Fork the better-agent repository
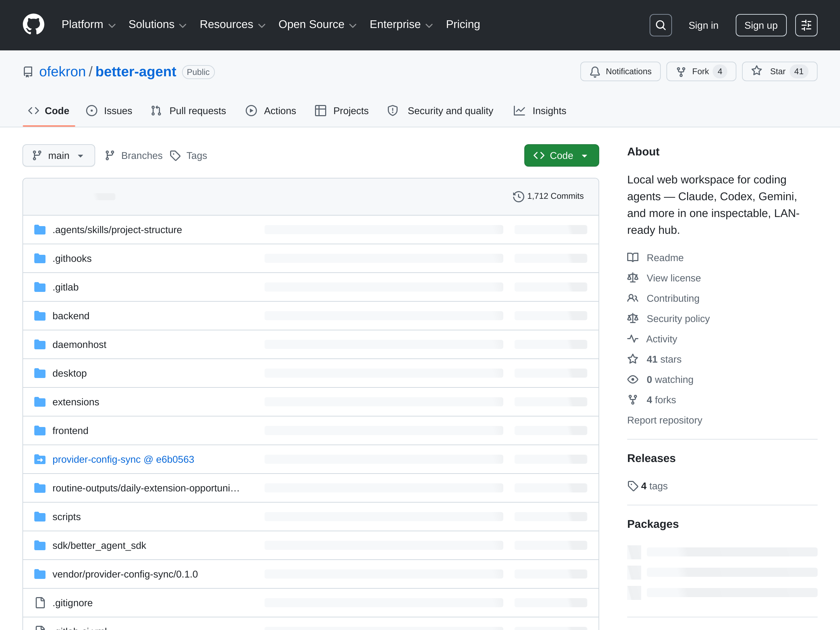 pyautogui.click(x=701, y=71)
